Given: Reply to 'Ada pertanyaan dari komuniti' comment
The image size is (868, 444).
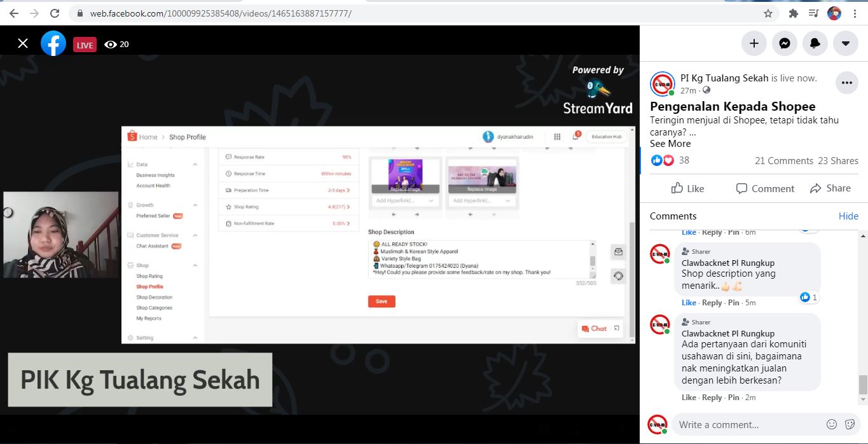Looking at the screenshot, I should pyautogui.click(x=712, y=398).
